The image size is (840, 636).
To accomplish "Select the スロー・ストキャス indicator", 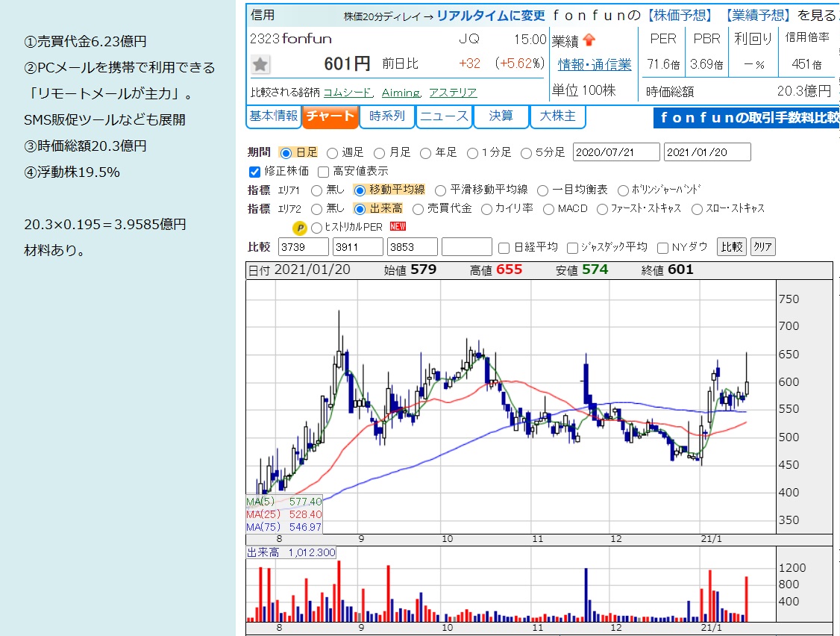I will tap(697, 209).
